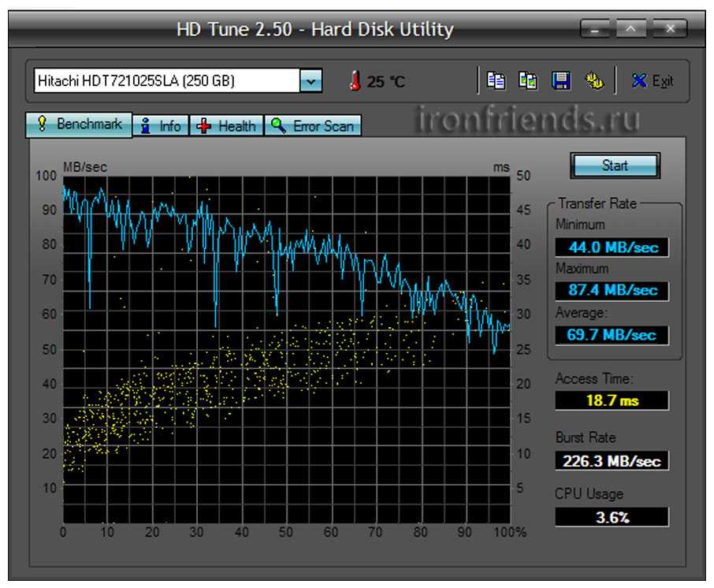Click the Burst Rate 226.3 MB/sec readout
Screen dimensions: 714x588
[x=612, y=461]
